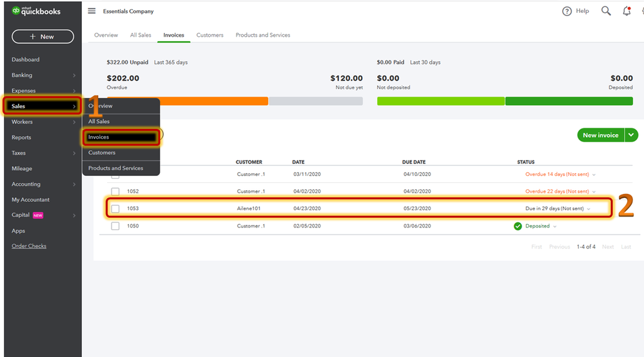Viewport: 644px width, 357px height.
Task: Open the New invoice dropdown arrow
Action: coord(631,135)
